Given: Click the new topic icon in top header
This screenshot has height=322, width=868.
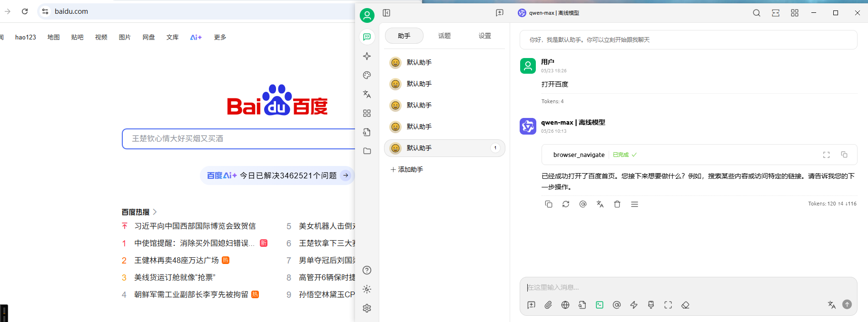Looking at the screenshot, I should tap(500, 13).
